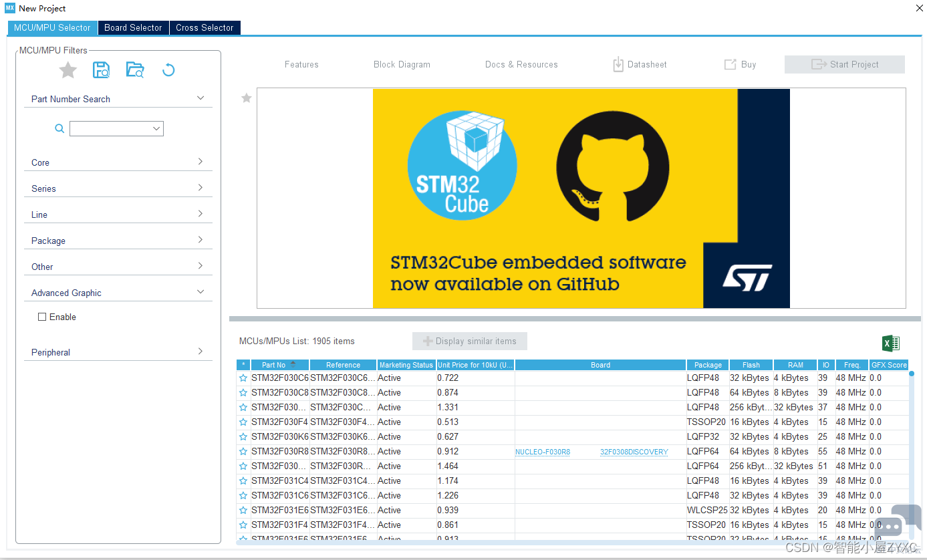Image resolution: width=927 pixels, height=560 pixels.
Task: Click the STM32Cube GitHub banner image
Action: [x=581, y=198]
